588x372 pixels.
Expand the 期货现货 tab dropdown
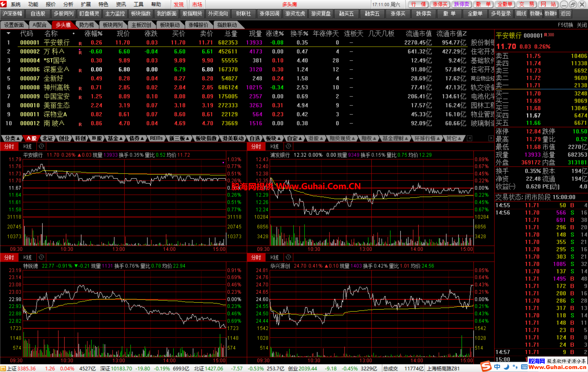[x=342, y=138]
